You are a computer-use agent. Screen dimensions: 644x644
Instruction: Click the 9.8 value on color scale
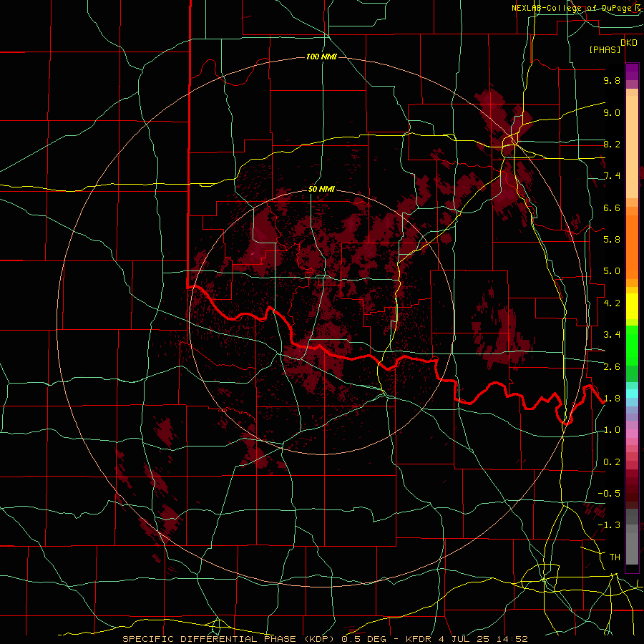(612, 80)
